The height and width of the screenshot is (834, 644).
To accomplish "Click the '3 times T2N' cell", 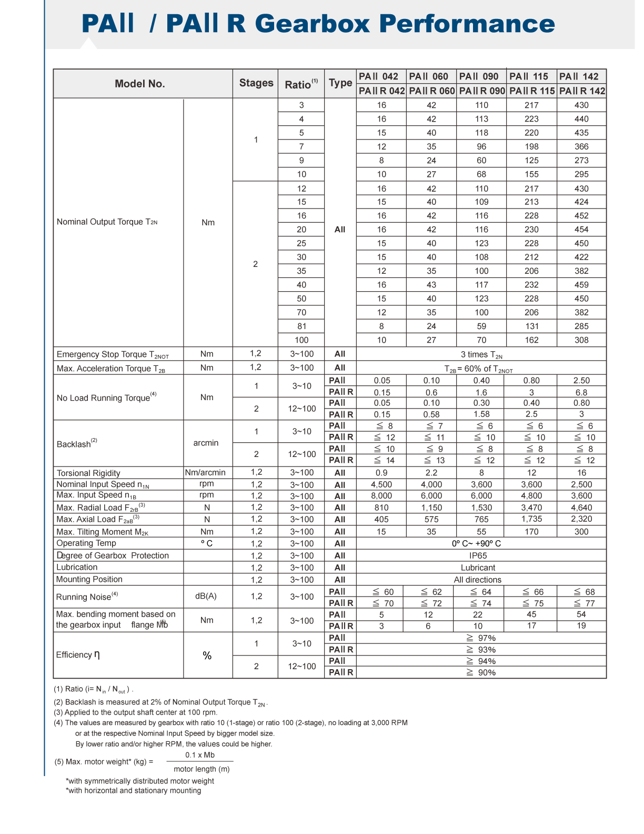I will (x=481, y=355).
